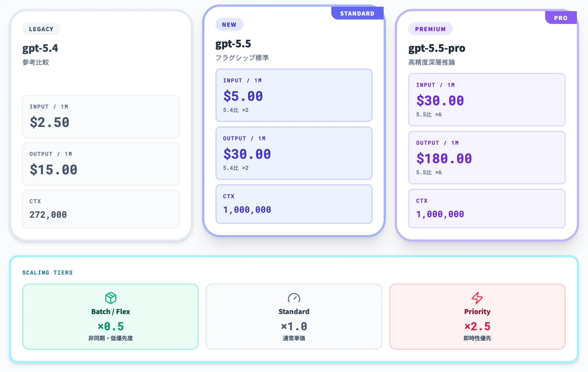Viewport: 588px width, 372px height.
Task: Click the Batch / Flex cube icon
Action: 111,298
